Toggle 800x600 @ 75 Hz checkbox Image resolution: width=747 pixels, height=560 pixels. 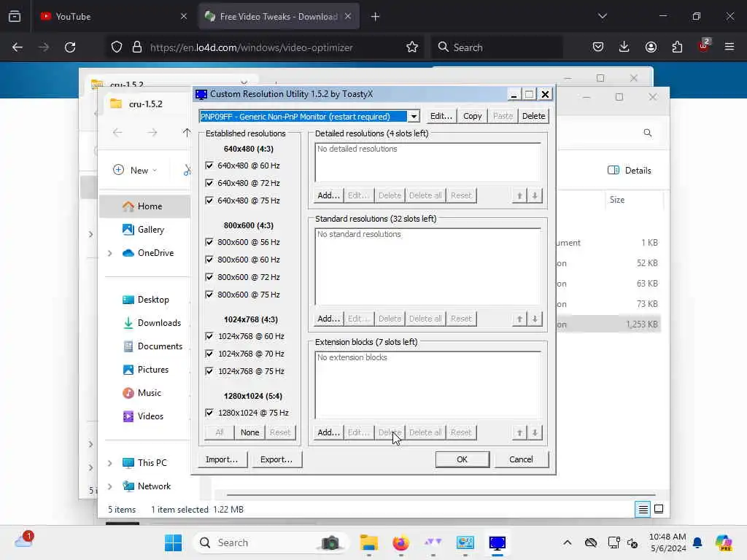pos(209,295)
